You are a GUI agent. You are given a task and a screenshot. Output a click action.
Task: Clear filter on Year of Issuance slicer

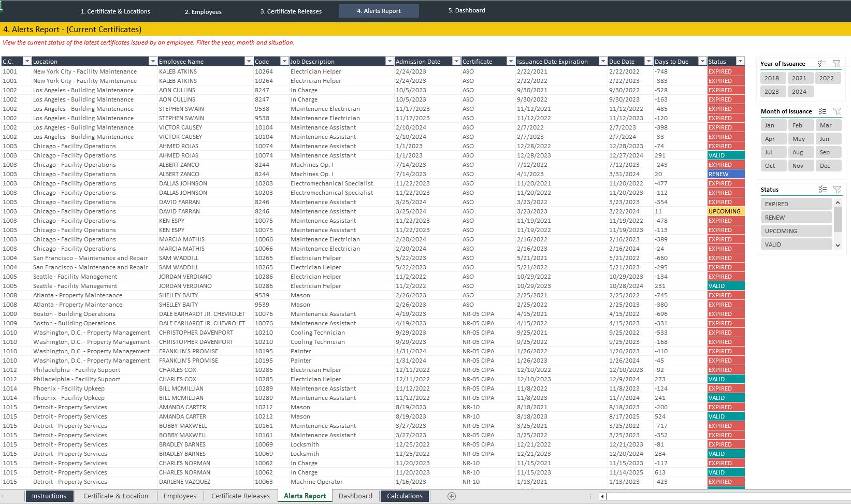836,63
